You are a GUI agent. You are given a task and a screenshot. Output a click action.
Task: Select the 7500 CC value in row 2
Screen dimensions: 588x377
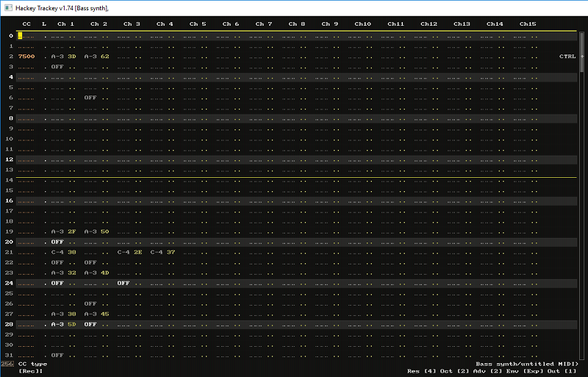[26, 57]
